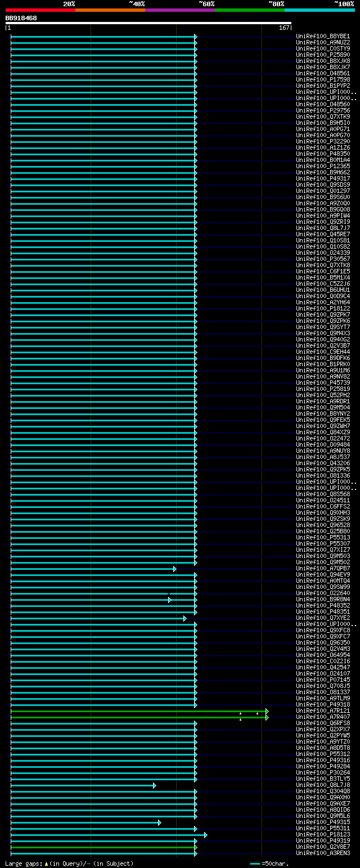Screen dimensions: 360x868
Task: Click hit label UniRef100_B1PYP2
Action: tap(323, 86)
